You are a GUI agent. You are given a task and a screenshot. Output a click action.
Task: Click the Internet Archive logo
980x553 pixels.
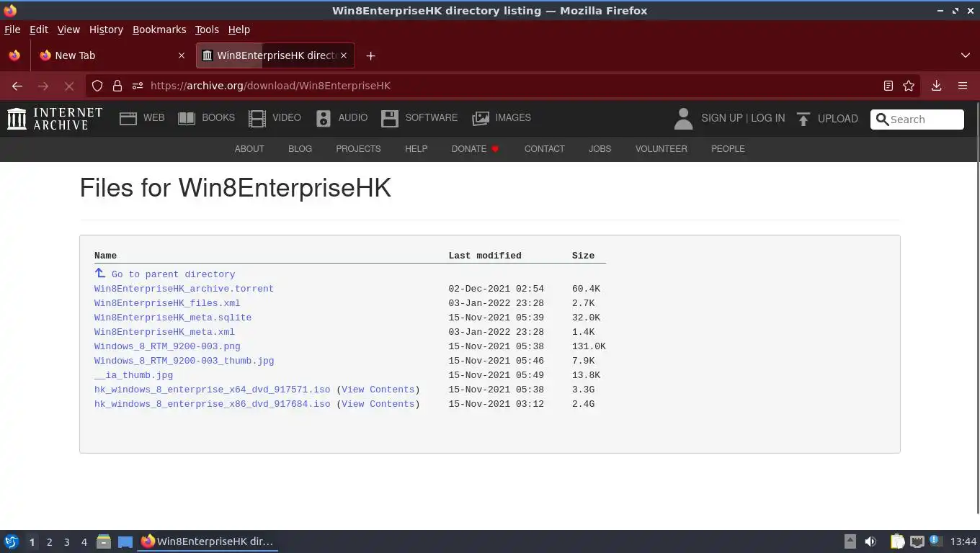(55, 119)
